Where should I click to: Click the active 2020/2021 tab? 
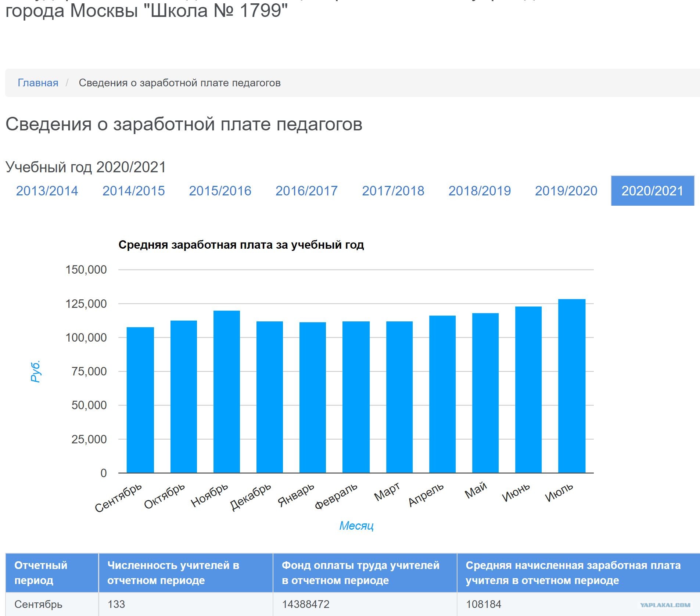[x=652, y=191]
